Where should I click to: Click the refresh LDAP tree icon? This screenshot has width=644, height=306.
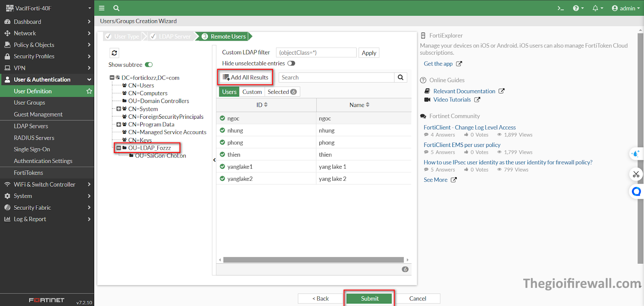coord(114,53)
